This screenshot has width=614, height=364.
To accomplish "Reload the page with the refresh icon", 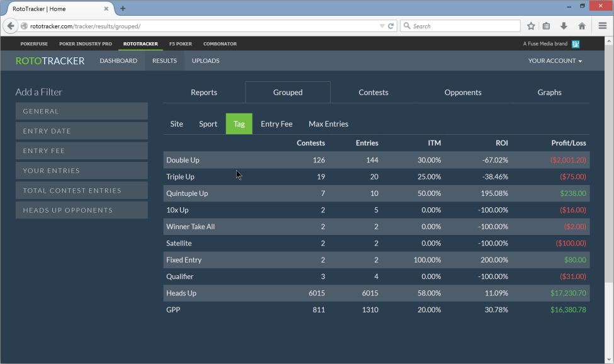I will (391, 26).
